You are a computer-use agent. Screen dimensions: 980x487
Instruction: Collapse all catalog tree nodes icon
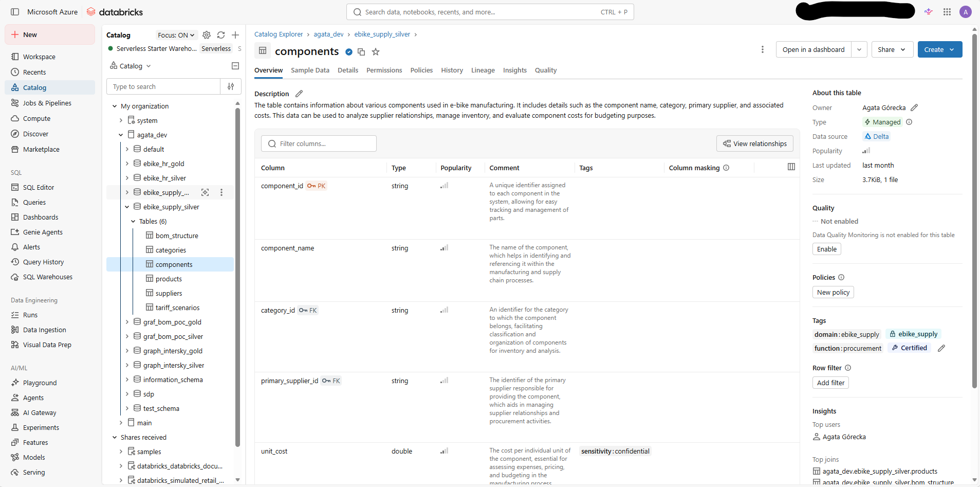click(235, 66)
